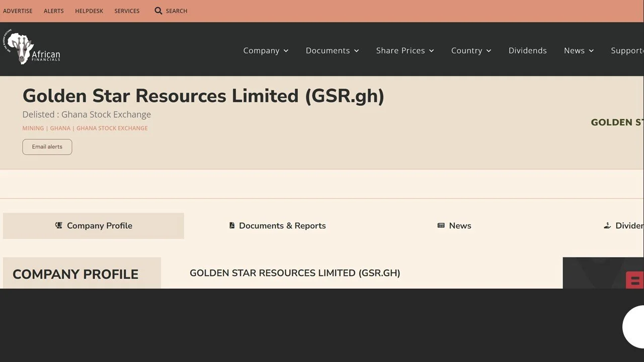Follow the GHANA country link
This screenshot has height=362, width=644.
tap(60, 128)
